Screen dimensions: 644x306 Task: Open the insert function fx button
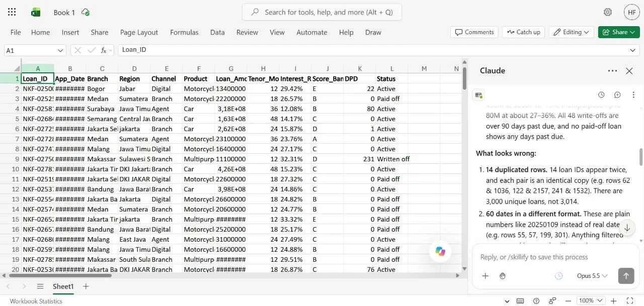(104, 50)
